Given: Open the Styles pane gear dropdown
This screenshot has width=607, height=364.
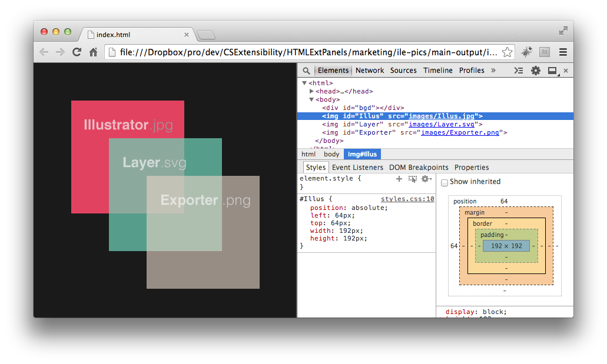Looking at the screenshot, I should coord(427,179).
